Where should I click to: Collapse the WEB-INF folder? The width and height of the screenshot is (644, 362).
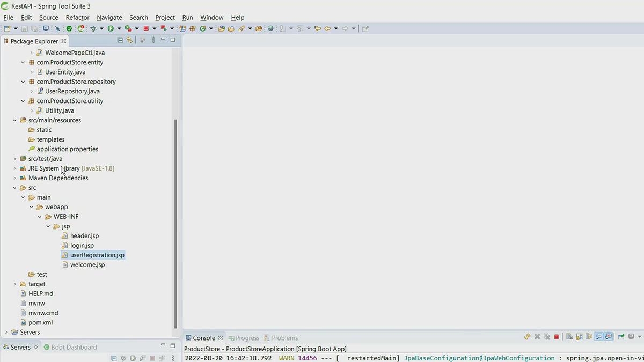[40, 217]
